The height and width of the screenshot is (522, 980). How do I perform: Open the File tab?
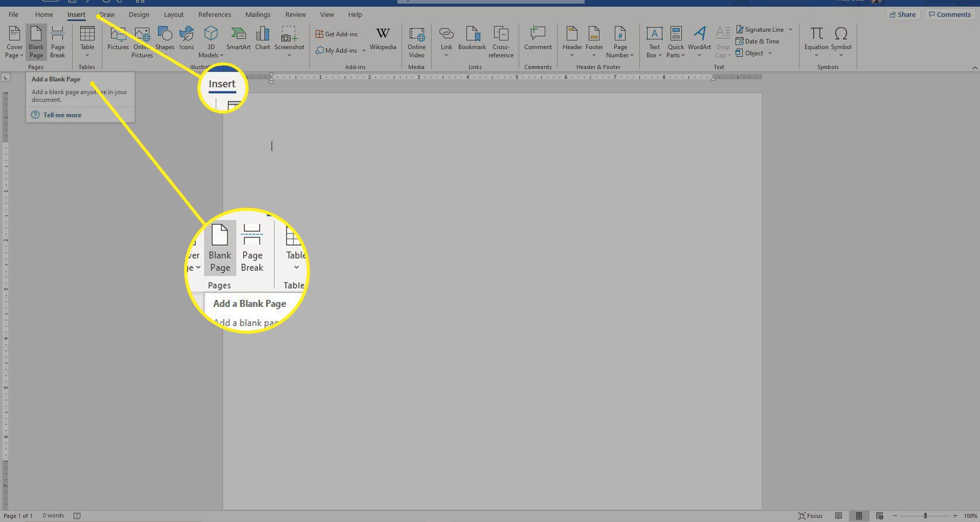coord(13,14)
